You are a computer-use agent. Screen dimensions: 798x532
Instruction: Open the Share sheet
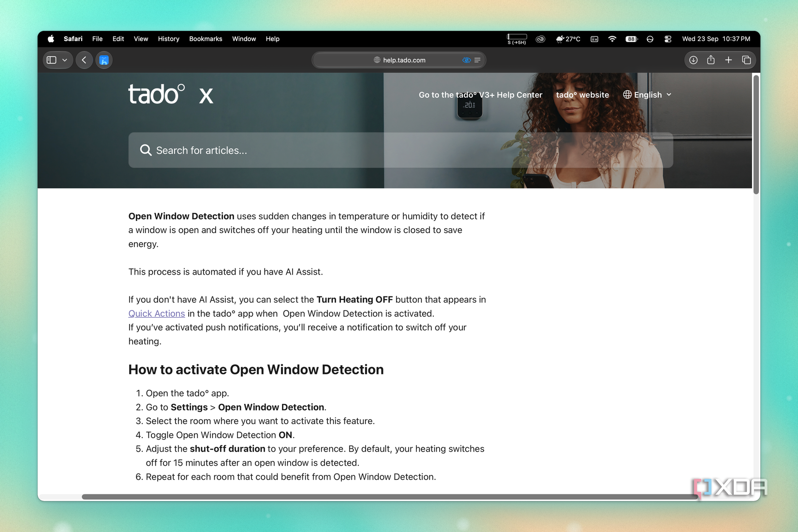click(710, 60)
